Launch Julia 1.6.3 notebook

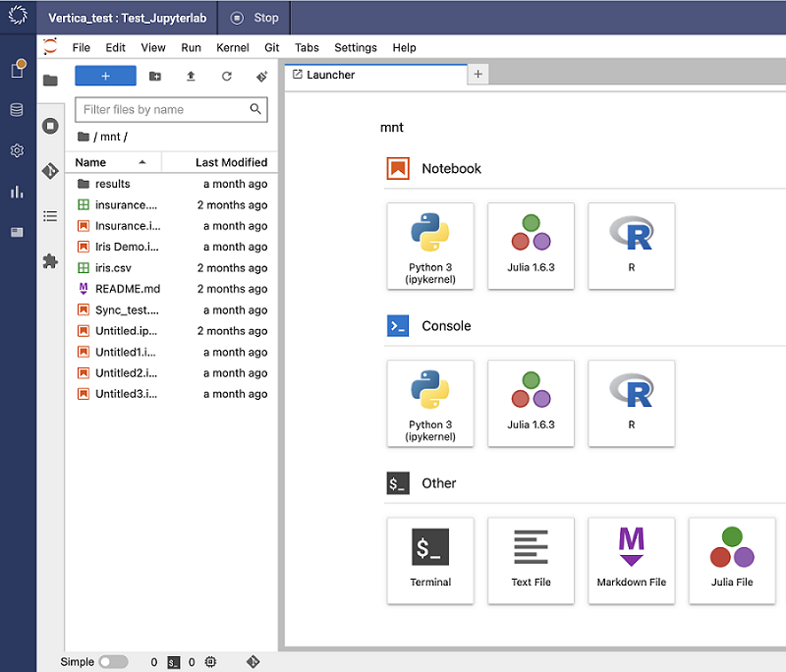tap(531, 246)
